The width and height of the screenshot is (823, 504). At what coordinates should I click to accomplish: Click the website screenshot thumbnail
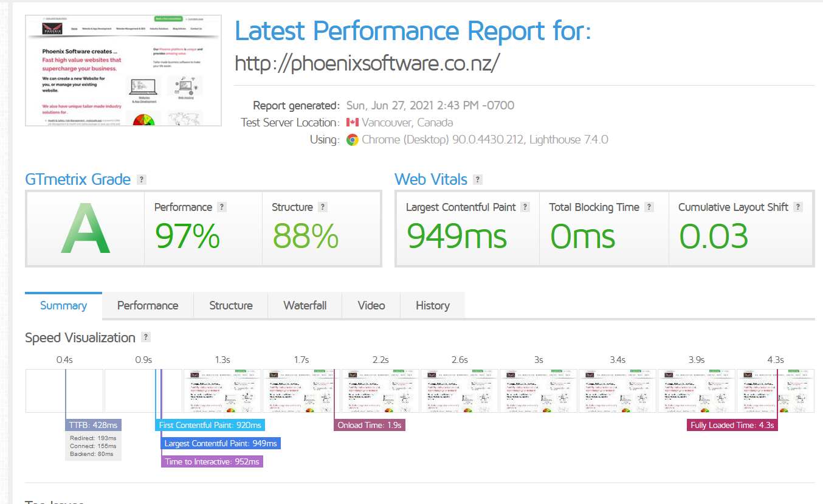click(x=123, y=71)
